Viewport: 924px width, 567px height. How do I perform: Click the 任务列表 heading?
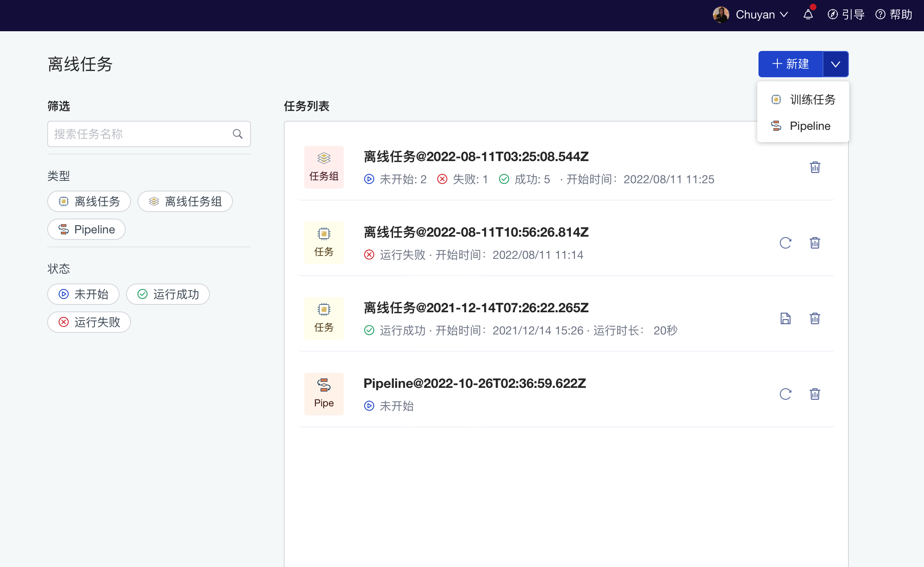tap(306, 106)
